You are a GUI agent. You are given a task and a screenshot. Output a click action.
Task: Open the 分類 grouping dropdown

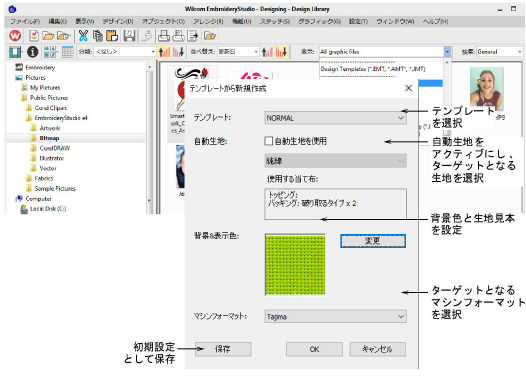point(124,52)
